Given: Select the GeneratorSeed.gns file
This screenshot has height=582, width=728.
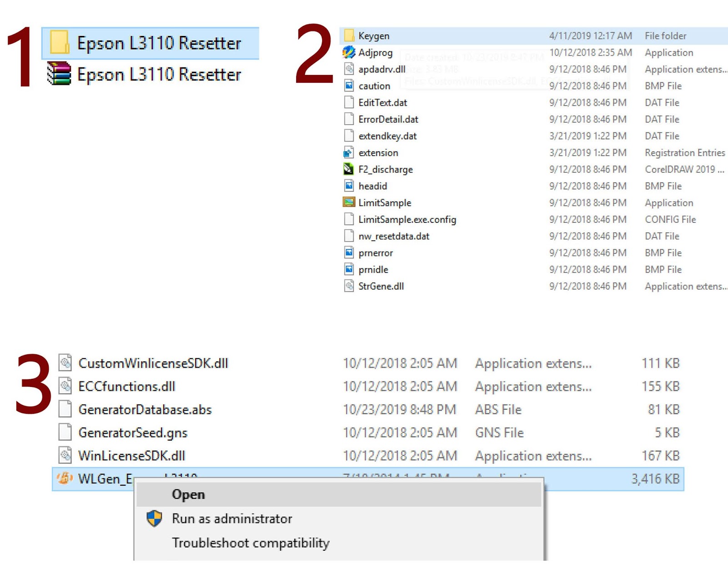Looking at the screenshot, I should point(133,432).
